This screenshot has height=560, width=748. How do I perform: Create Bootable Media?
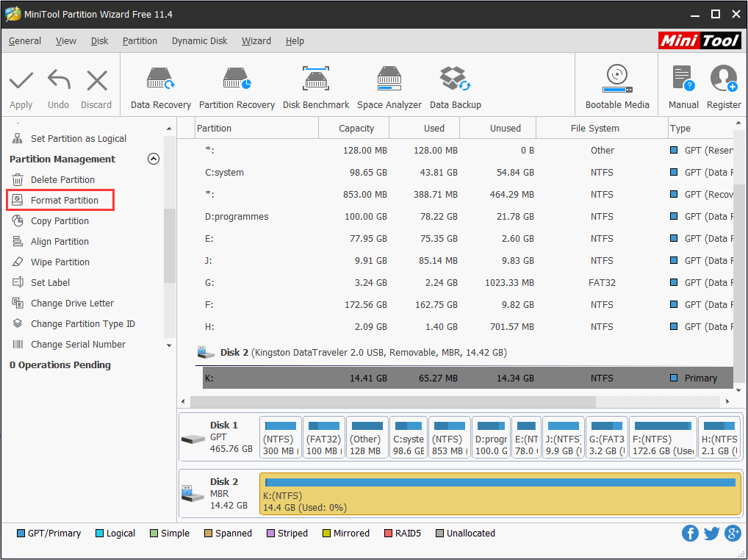click(616, 87)
